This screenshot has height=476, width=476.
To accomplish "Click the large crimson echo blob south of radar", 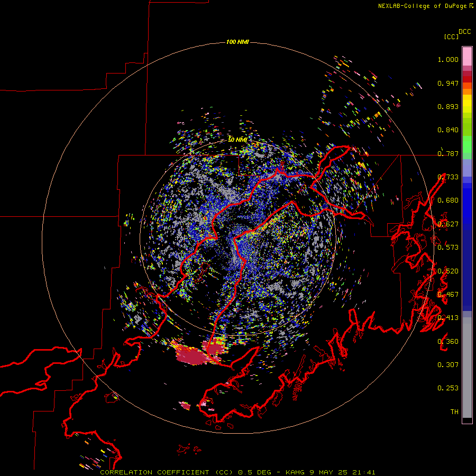I will click(x=193, y=356).
